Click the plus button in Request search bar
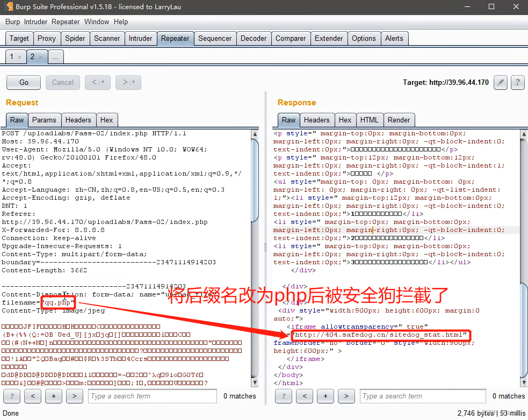This screenshot has width=528, height=420. coord(54,396)
